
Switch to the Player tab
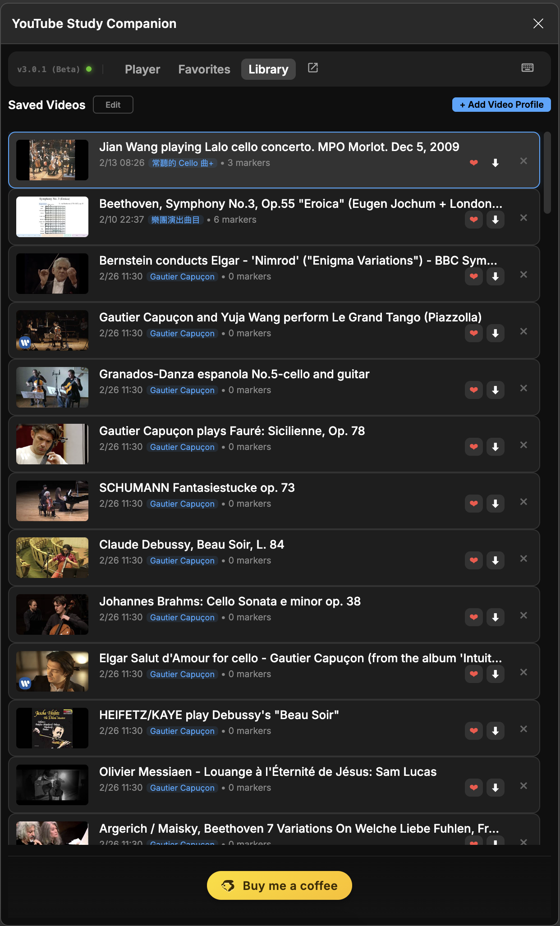[142, 69]
